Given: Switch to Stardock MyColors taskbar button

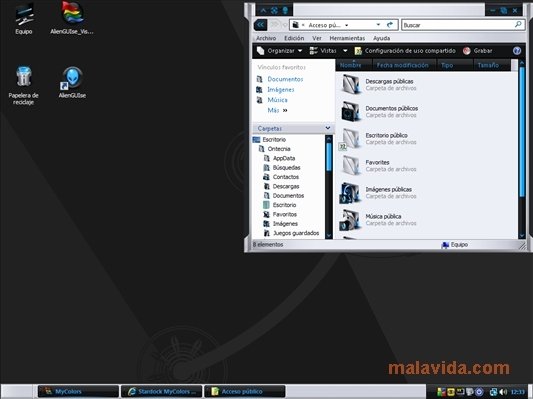Looking at the screenshot, I should (162, 392).
